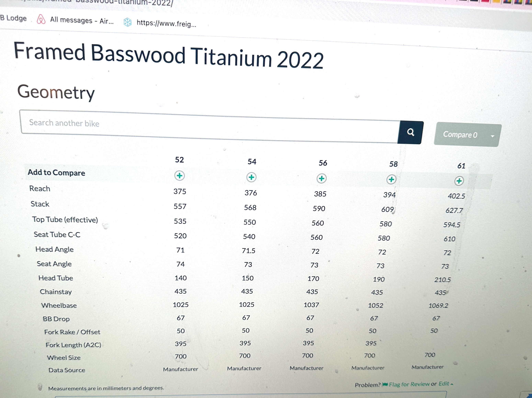This screenshot has width=532, height=398.
Task: Click the URL in the address bar
Action: [87, 3]
